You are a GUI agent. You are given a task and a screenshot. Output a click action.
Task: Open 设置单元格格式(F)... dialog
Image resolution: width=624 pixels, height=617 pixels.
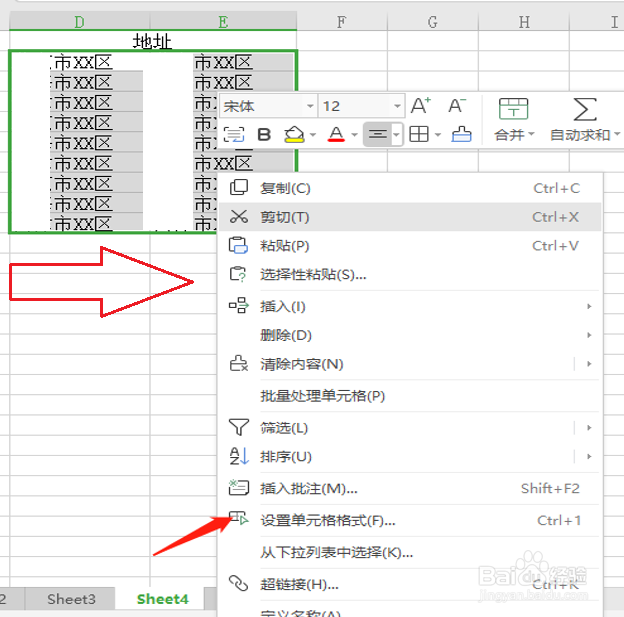410,520
